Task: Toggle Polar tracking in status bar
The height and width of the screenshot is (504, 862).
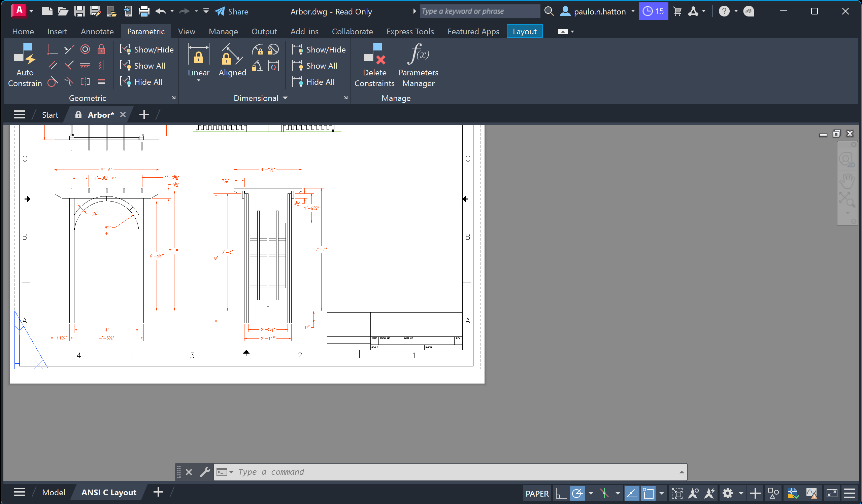Action: pyautogui.click(x=577, y=493)
